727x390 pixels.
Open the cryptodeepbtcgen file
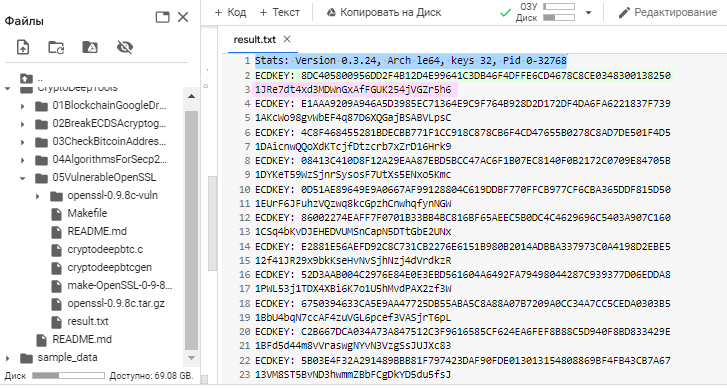(101, 268)
